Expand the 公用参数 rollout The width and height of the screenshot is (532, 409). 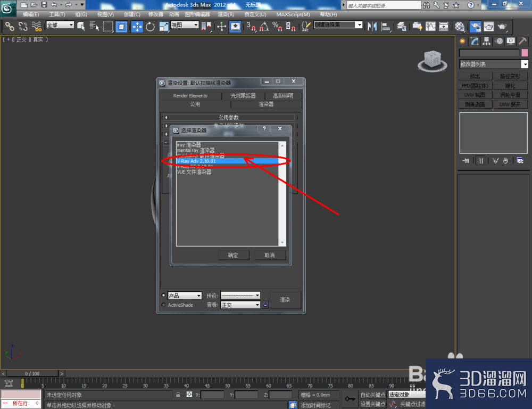click(229, 117)
